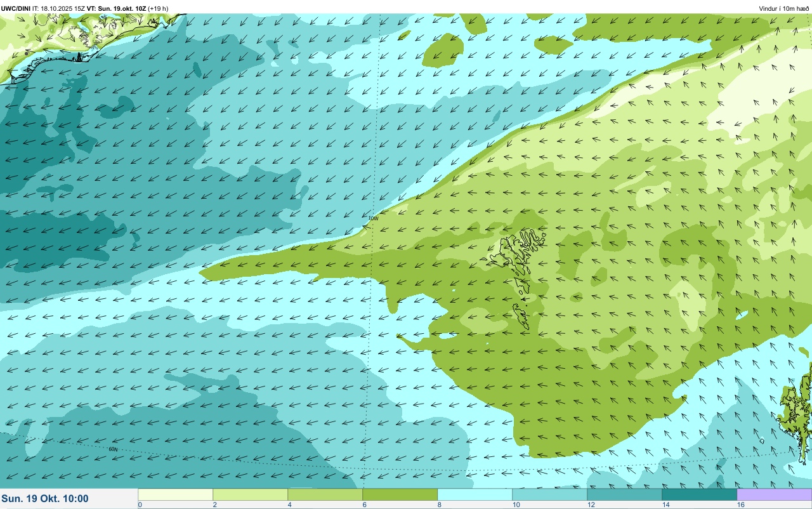The image size is (812, 509).
Task: Click the '10W' longitude label
Action: [x=373, y=218]
